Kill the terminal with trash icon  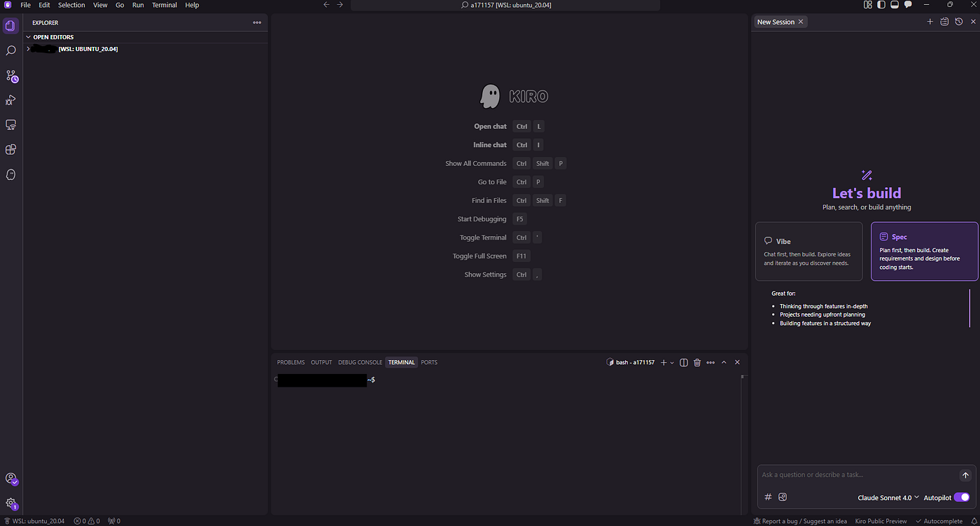click(x=697, y=362)
